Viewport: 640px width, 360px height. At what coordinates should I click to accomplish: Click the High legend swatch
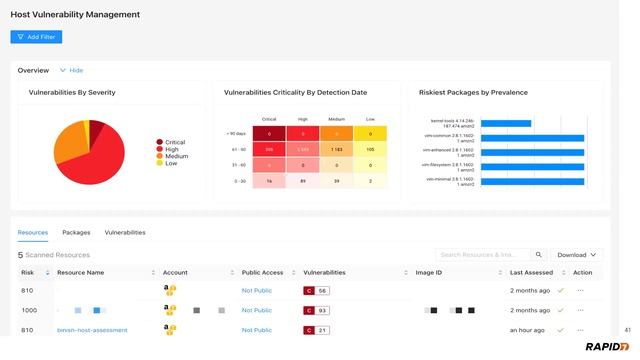(160, 149)
